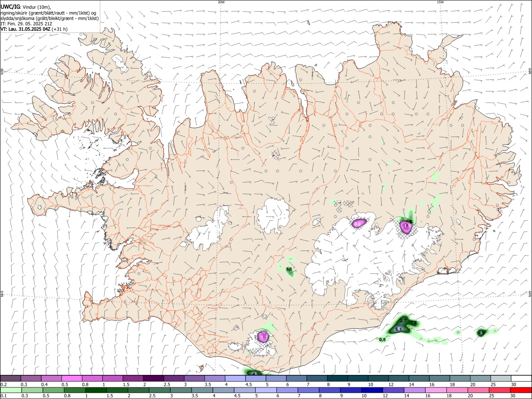Click the red swatch in the rain scale
The width and height of the screenshot is (532, 399).
click(521, 390)
